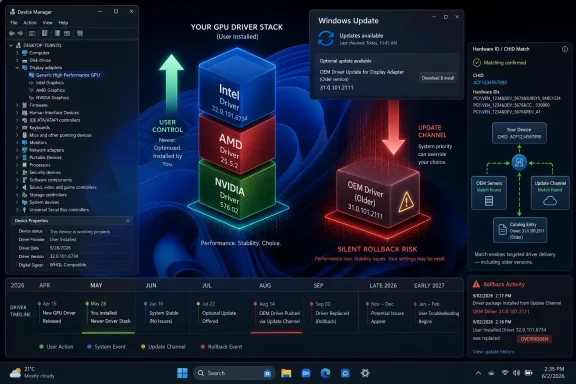Click the Properties sheet icon in Device Manager toolbar
Image resolution: width=576 pixels, height=384 pixels.
[44, 33]
